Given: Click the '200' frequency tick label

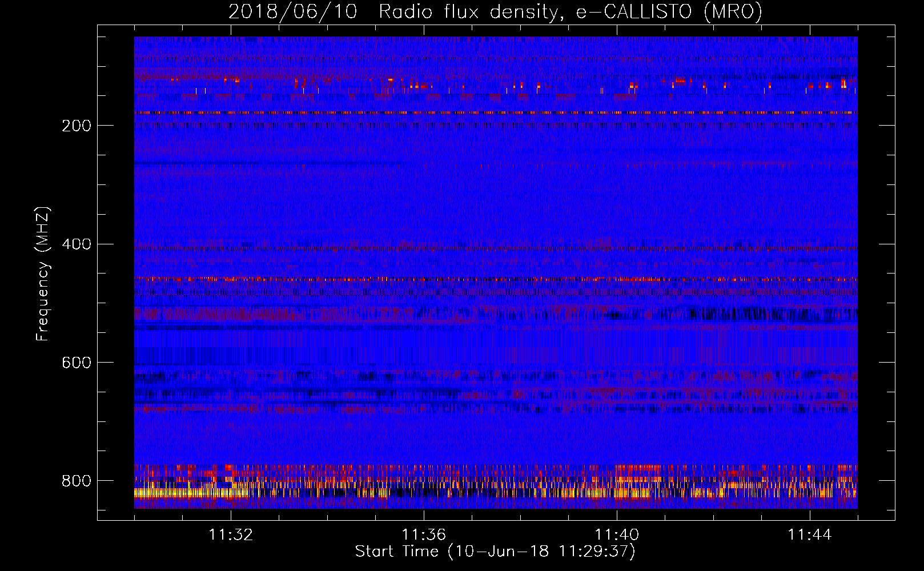Looking at the screenshot, I should click(x=76, y=126).
